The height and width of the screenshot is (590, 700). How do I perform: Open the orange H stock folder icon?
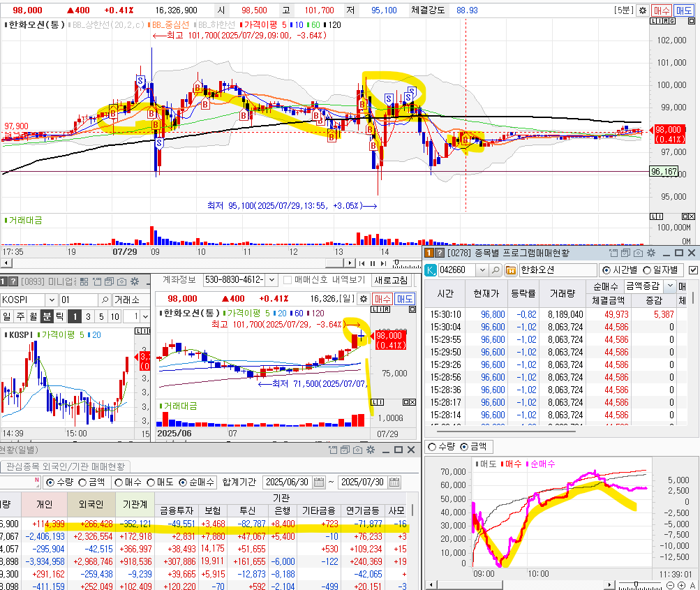pyautogui.click(x=511, y=270)
